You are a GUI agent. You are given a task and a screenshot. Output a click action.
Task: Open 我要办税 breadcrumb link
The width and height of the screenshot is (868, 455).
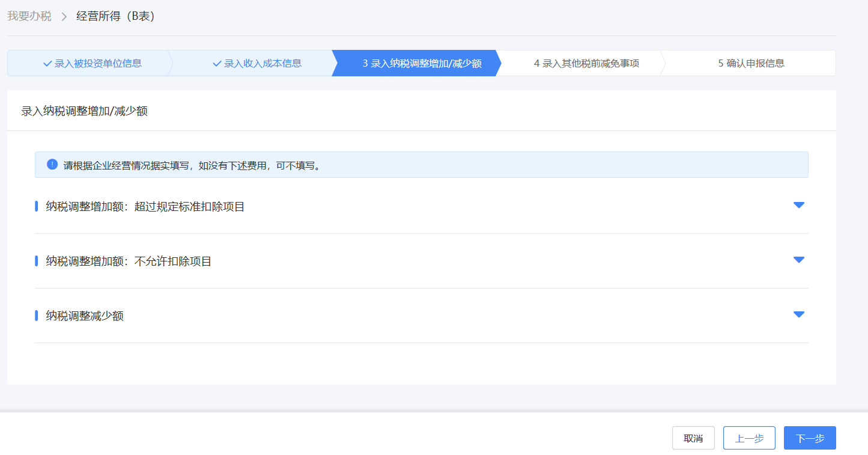29,16
